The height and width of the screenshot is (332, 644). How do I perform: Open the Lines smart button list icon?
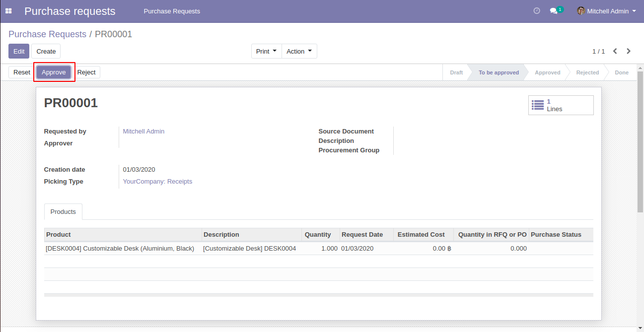click(538, 105)
